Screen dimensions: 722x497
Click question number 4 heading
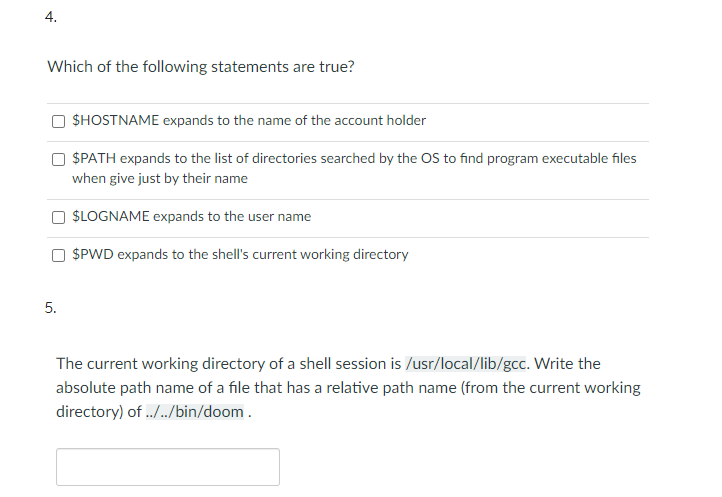click(50, 16)
